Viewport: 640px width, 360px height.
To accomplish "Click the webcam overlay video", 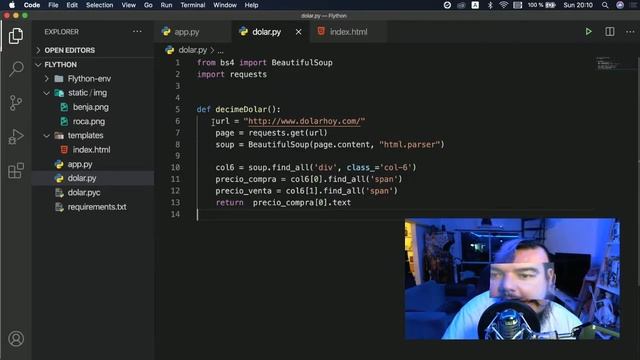I will click(512, 279).
